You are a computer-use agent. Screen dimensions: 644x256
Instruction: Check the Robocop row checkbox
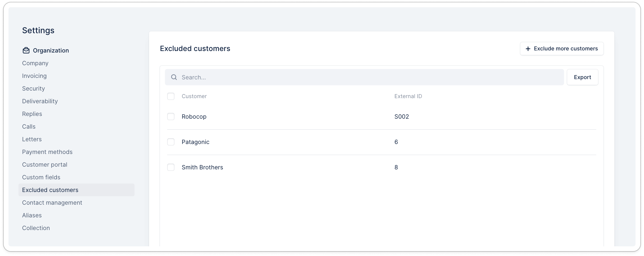coord(171,117)
